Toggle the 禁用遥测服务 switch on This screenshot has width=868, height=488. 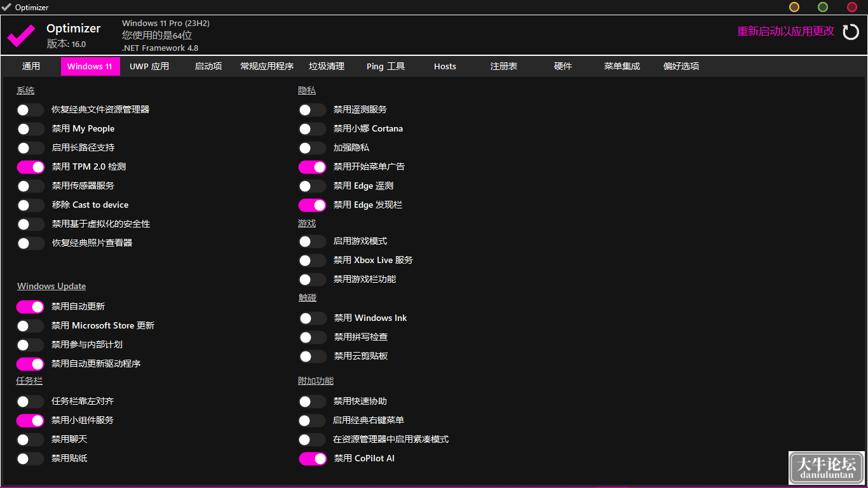pyautogui.click(x=313, y=110)
